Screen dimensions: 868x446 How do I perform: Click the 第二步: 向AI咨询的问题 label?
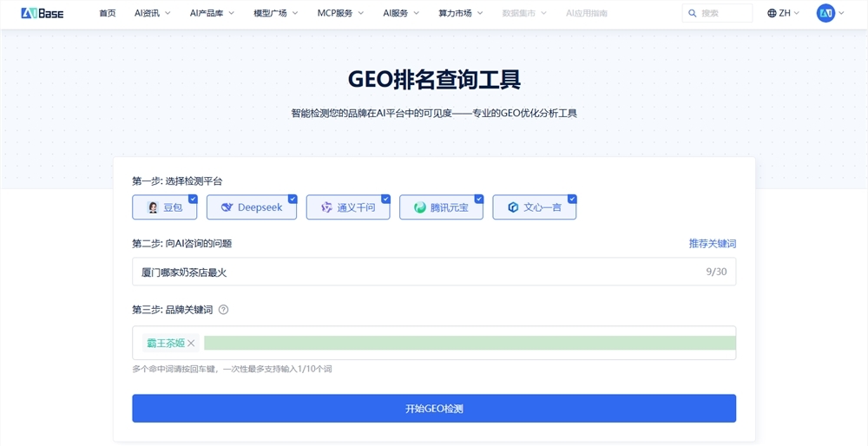click(x=181, y=244)
